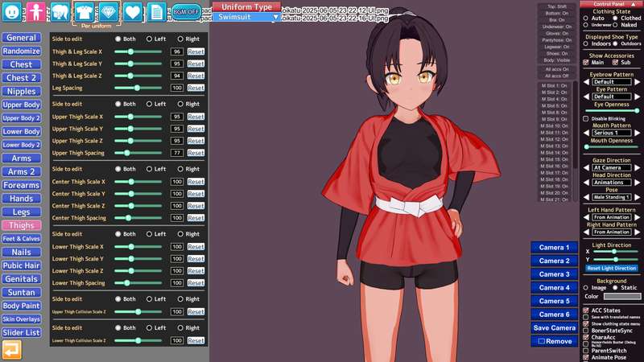Open the Uniform Type Swimsuit dropdown
The width and height of the screenshot is (644, 362).
246,17
